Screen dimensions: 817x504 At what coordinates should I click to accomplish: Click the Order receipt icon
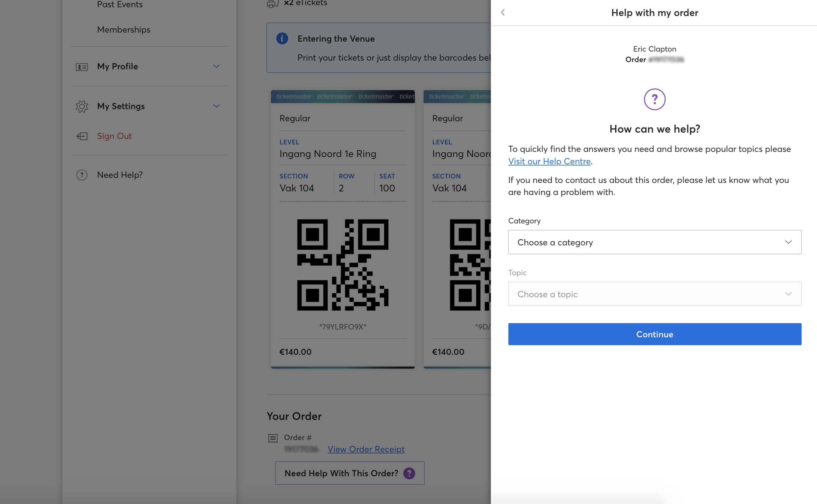(273, 438)
